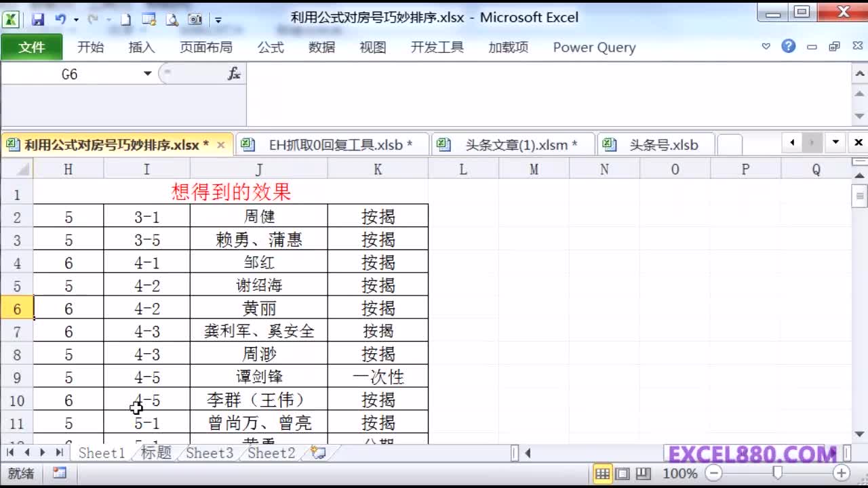868x488 pixels.
Task: Click the macro record icon in status bar
Action: pyautogui.click(x=60, y=474)
